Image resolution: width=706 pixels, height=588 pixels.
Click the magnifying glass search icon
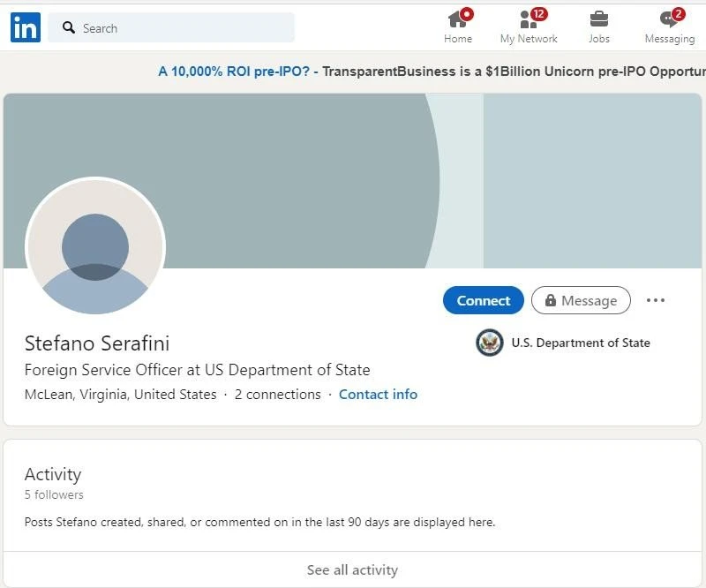(x=69, y=28)
